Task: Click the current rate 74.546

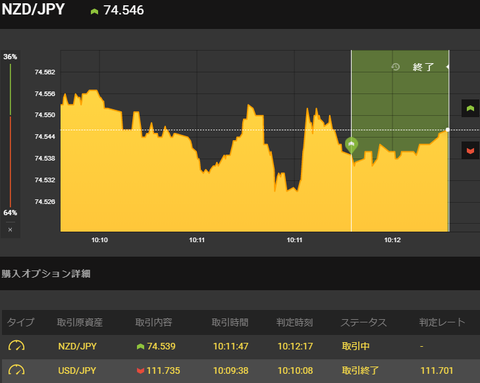Action: click(124, 10)
